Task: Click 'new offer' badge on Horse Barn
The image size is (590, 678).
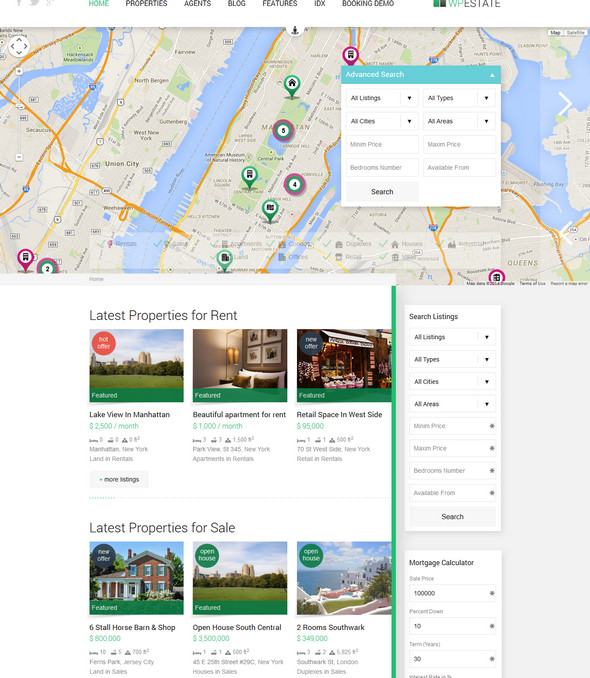Action: pyautogui.click(x=103, y=555)
